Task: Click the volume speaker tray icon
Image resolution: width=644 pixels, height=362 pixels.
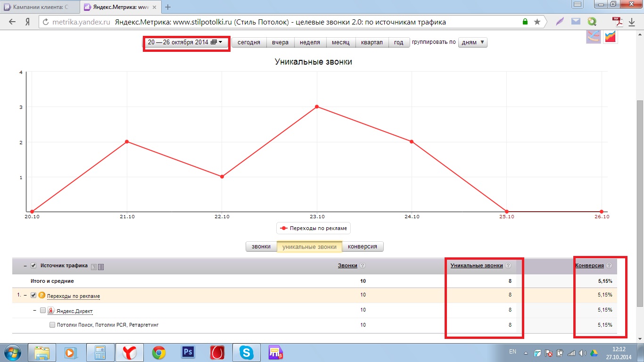Action: pyautogui.click(x=583, y=353)
